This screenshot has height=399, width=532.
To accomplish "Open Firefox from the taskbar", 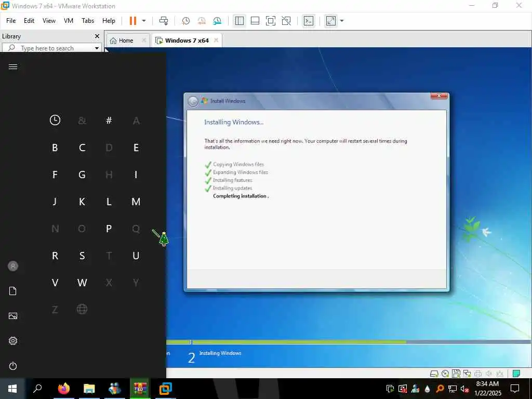I will tap(63, 389).
